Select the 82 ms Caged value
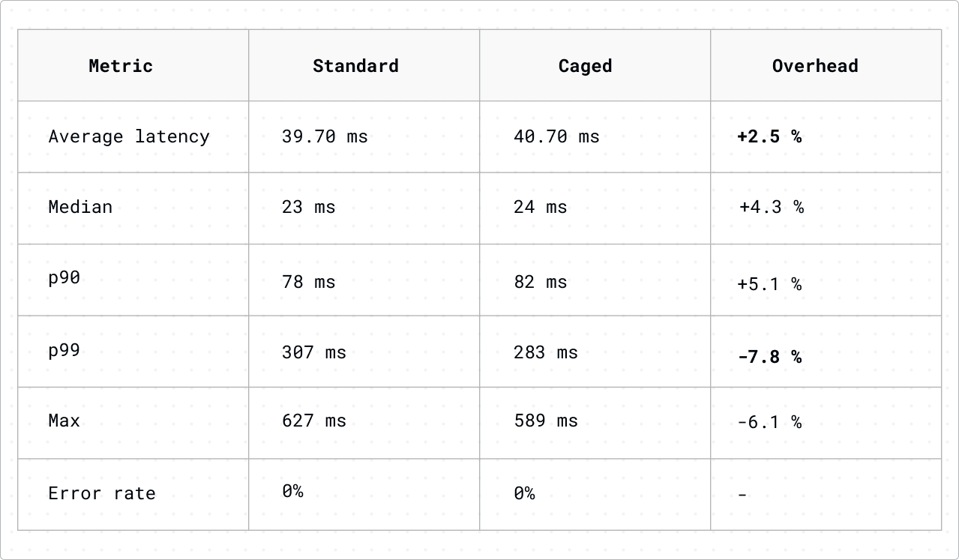959x560 pixels. [x=540, y=282]
